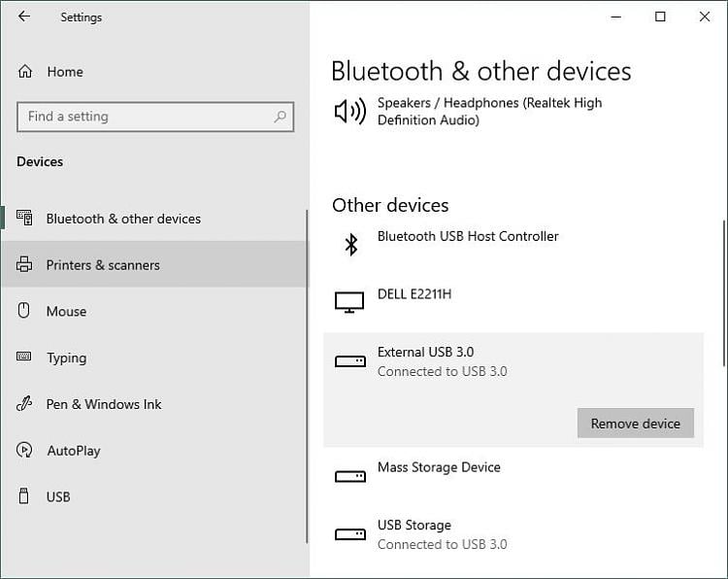This screenshot has height=579, width=728.
Task: Maximize the Settings window
Action: tap(660, 17)
